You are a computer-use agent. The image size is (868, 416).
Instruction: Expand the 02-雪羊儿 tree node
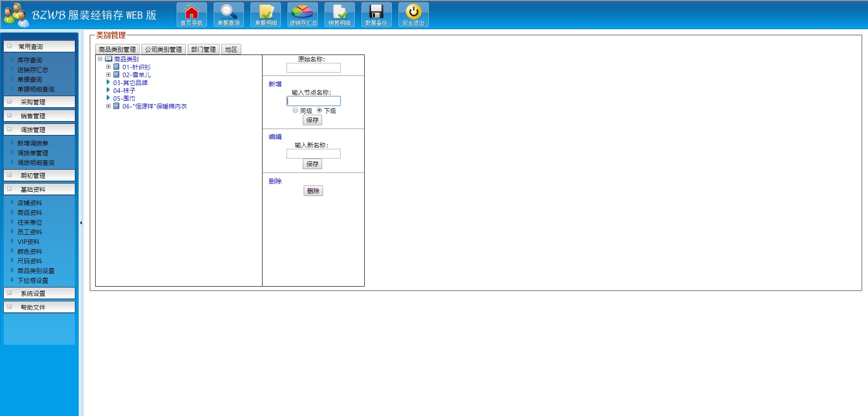coord(108,75)
